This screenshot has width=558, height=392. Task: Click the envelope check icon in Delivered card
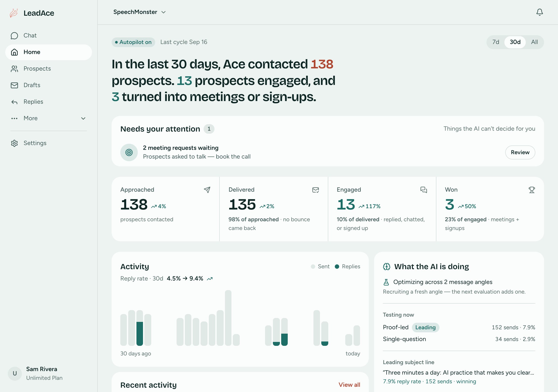(315, 190)
